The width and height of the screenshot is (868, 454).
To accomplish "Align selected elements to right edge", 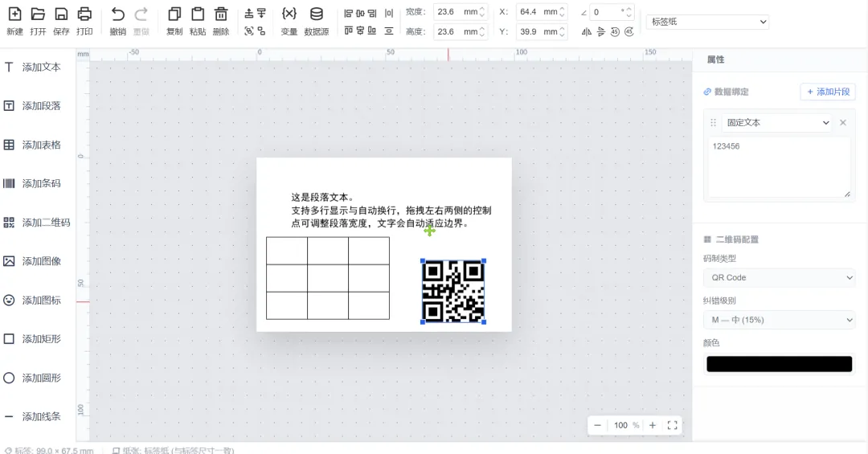I will pos(373,13).
